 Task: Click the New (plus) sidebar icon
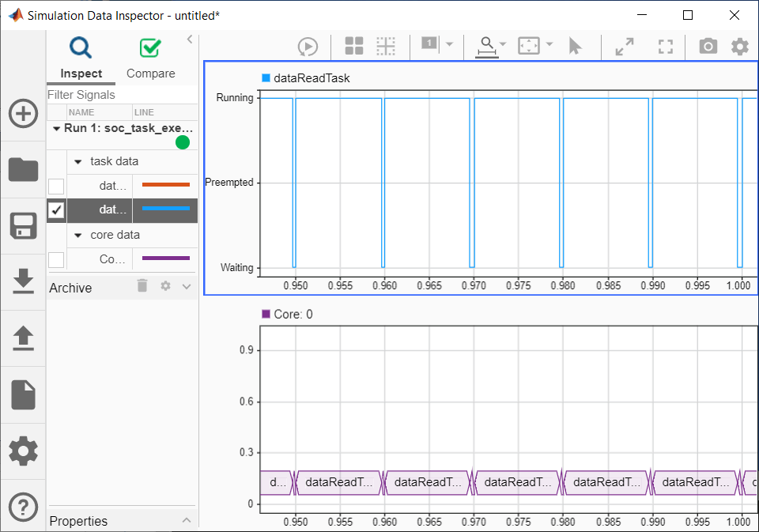tap(23, 114)
